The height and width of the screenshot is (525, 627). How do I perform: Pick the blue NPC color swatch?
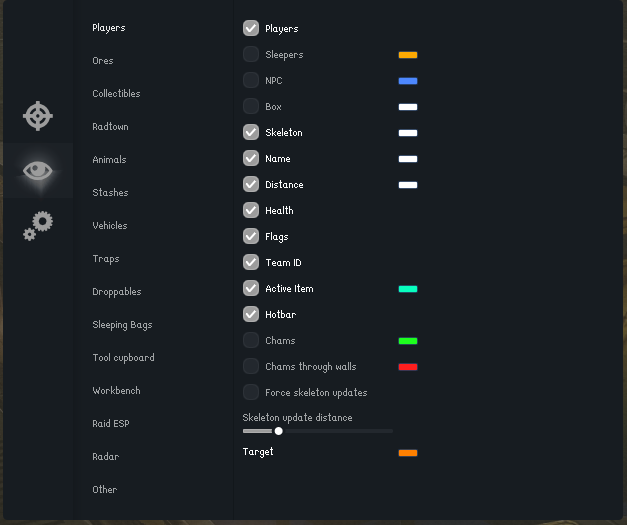[407, 81]
